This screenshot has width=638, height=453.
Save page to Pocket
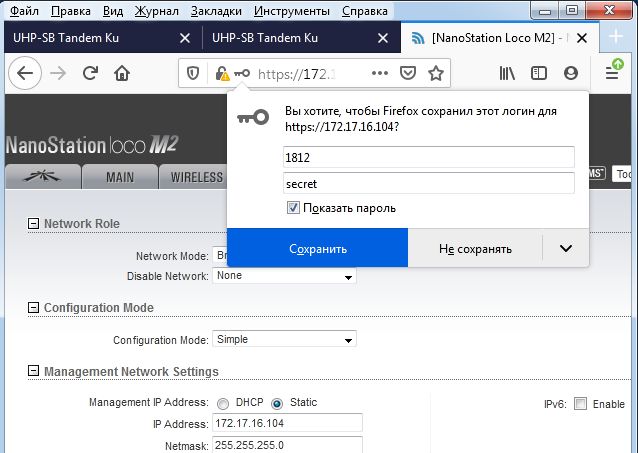[408, 73]
